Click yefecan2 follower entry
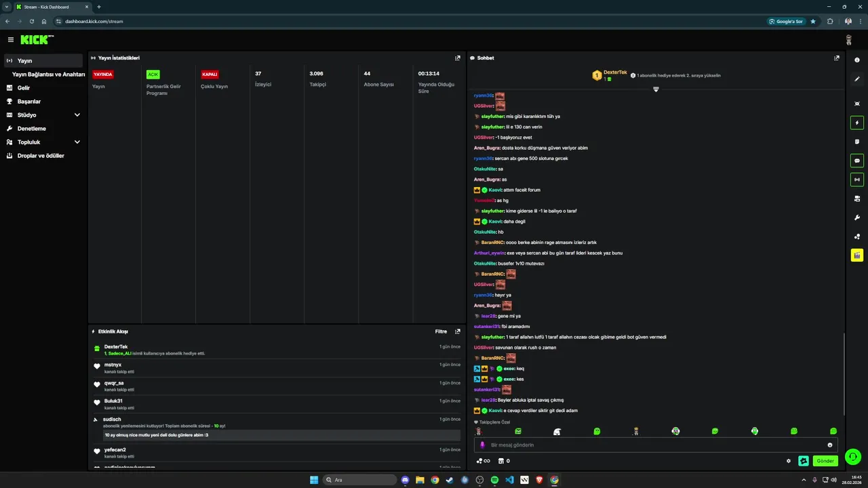 277,453
